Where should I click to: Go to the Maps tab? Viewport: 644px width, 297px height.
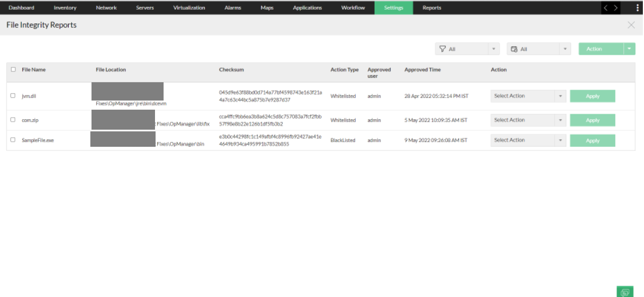pyautogui.click(x=267, y=7)
